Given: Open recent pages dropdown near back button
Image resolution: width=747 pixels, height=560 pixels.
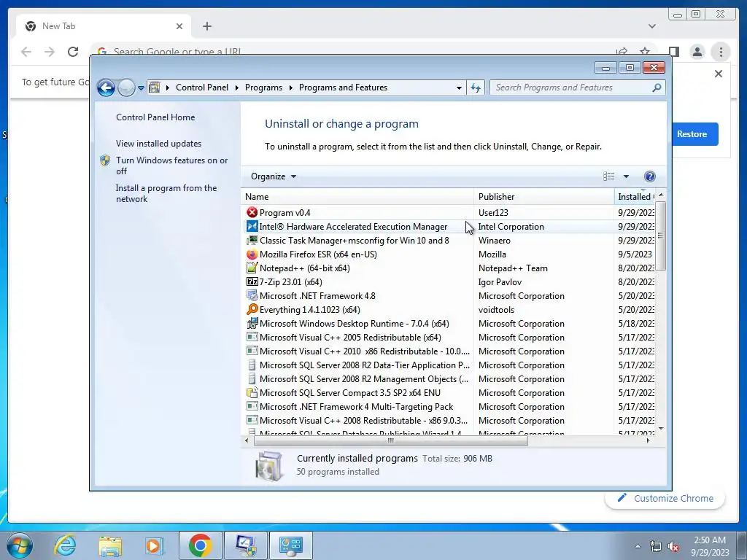Looking at the screenshot, I should 141,87.
